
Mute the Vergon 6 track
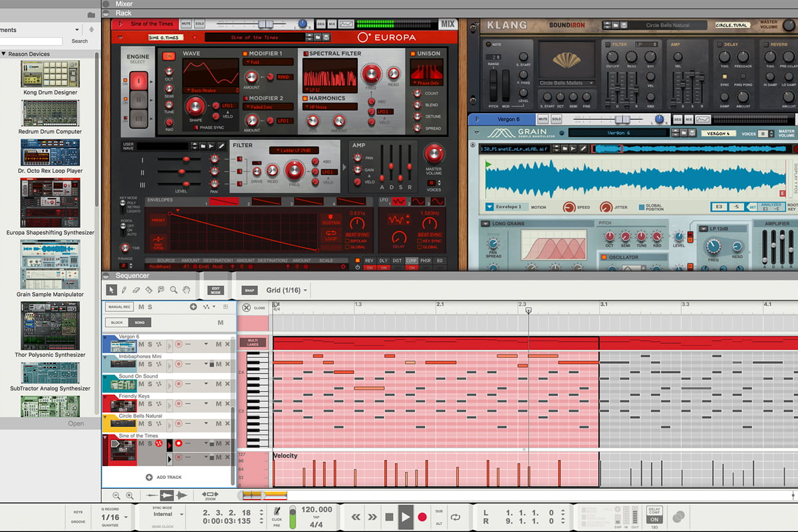(141, 344)
